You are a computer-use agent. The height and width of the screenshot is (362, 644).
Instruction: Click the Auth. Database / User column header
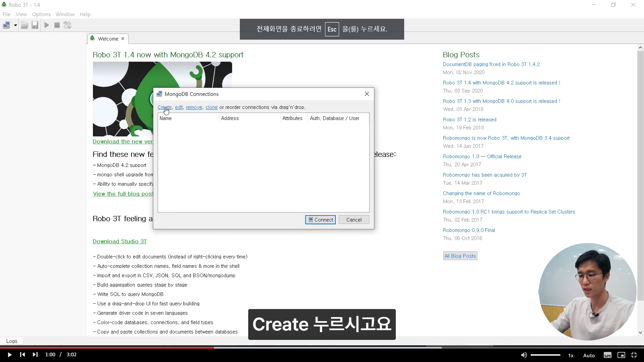pos(338,118)
